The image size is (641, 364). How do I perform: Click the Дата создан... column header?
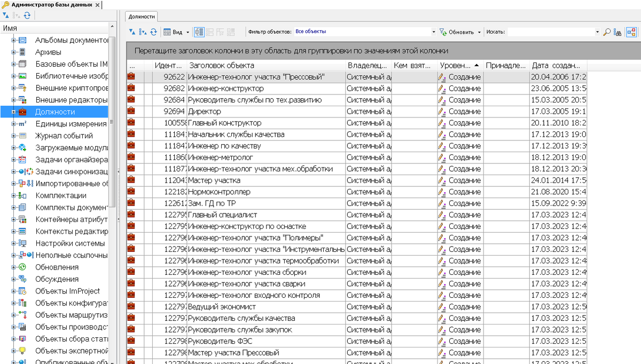tap(558, 65)
